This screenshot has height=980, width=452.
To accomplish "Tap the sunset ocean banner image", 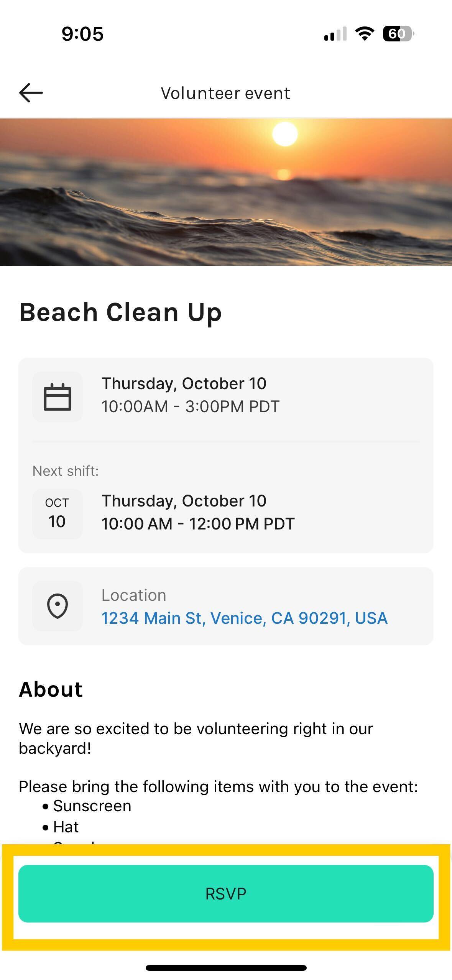I will pos(226,192).
